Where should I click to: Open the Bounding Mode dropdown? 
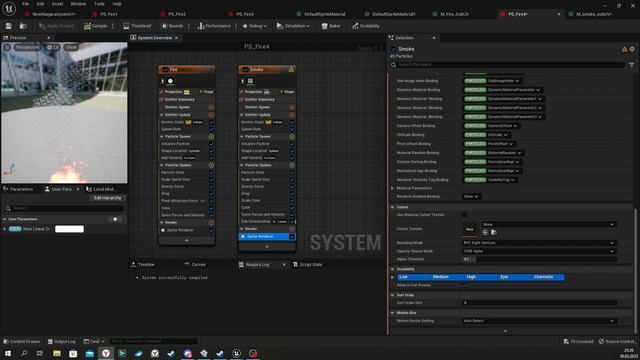(x=539, y=243)
